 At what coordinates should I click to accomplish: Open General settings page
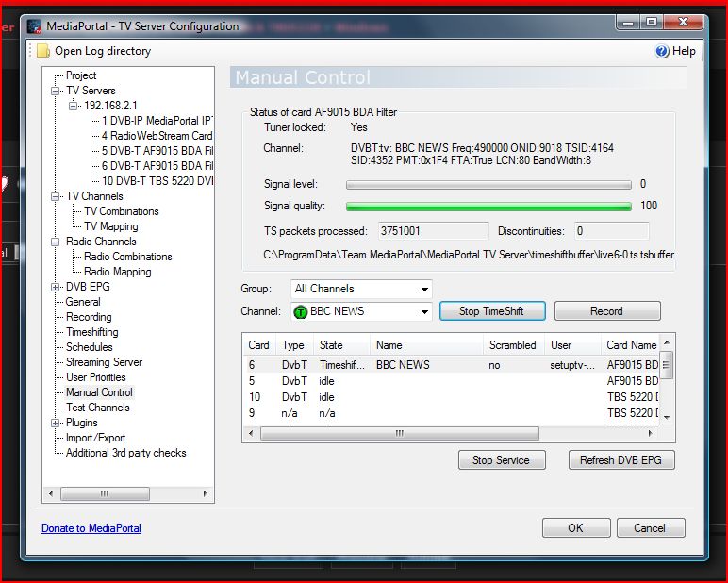tap(83, 302)
